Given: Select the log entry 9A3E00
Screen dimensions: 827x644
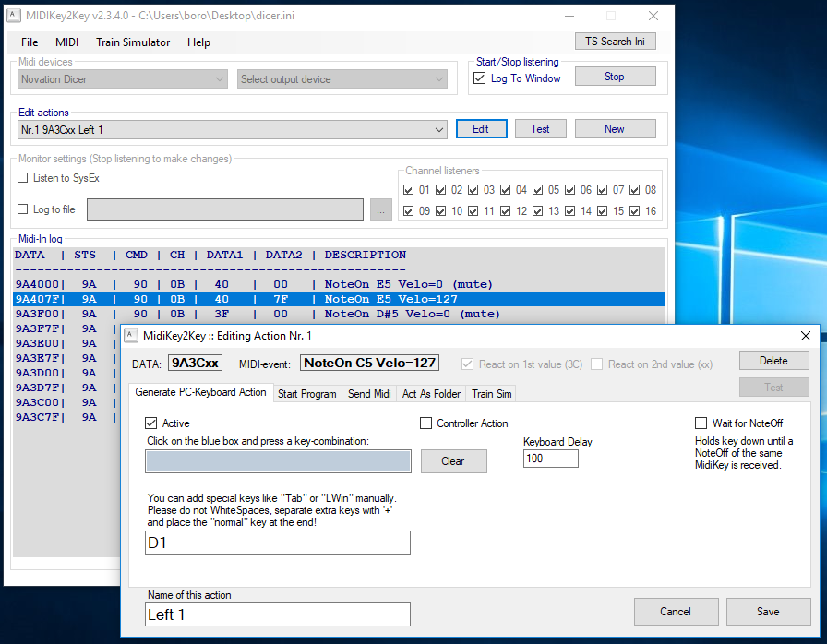Looking at the screenshot, I should tap(66, 343).
